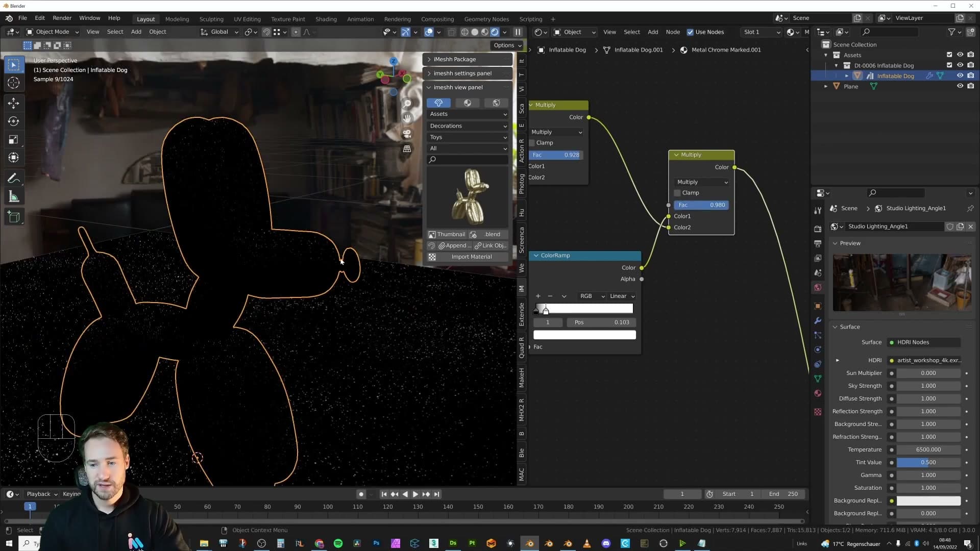
Task: Select the Add Cube tool
Action: 14,217
